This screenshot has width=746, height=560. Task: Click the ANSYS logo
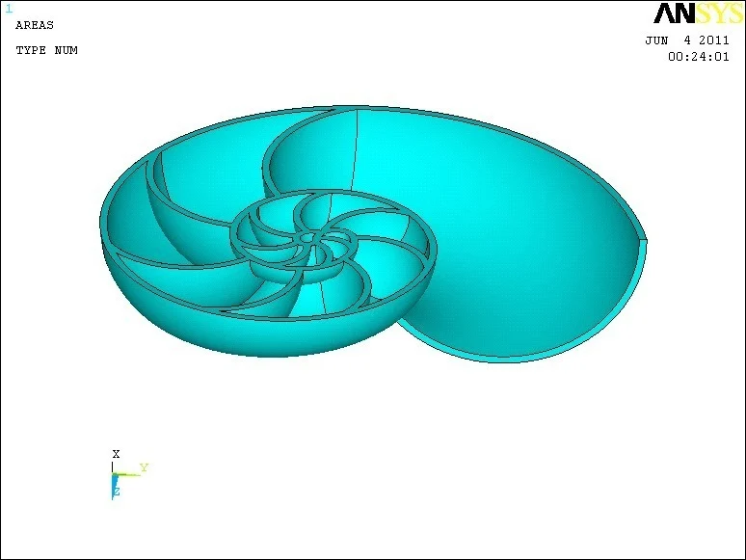pos(698,13)
